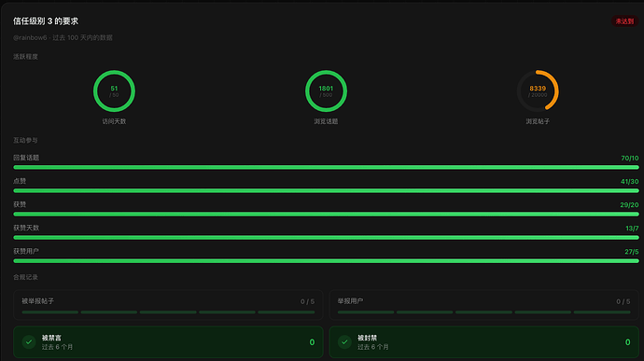This screenshot has width=644, height=361.
Task: Click the 浏览话题 circular progress ring
Action: pyautogui.click(x=326, y=91)
